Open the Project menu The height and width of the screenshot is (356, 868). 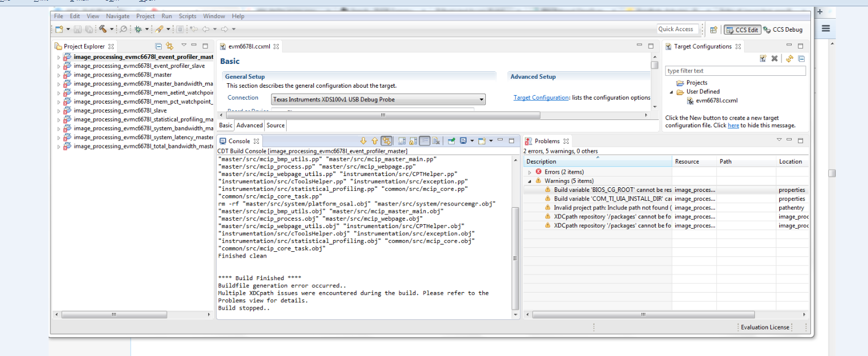(145, 16)
